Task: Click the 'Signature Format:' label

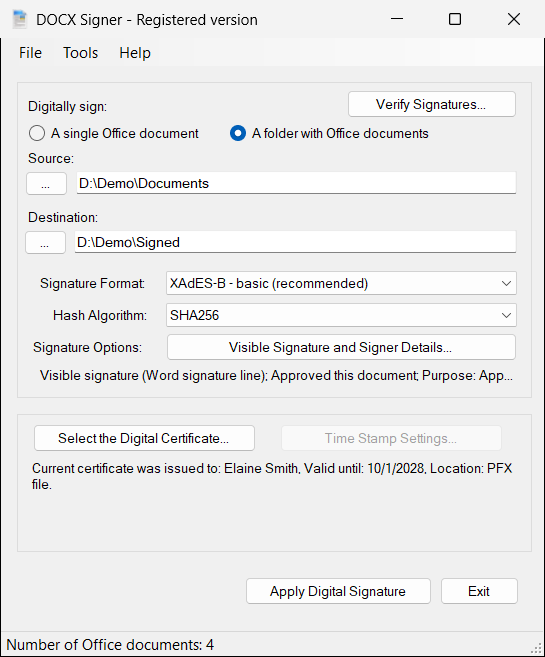Action: [x=93, y=283]
